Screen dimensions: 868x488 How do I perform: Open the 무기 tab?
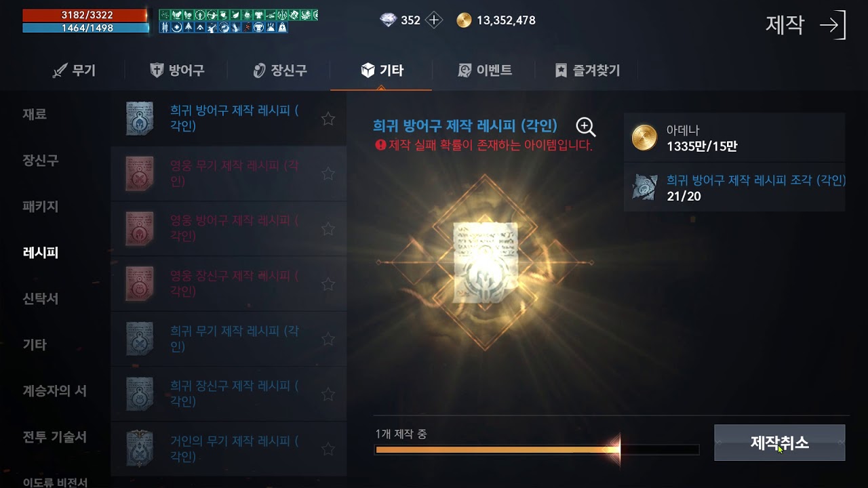pyautogui.click(x=75, y=70)
